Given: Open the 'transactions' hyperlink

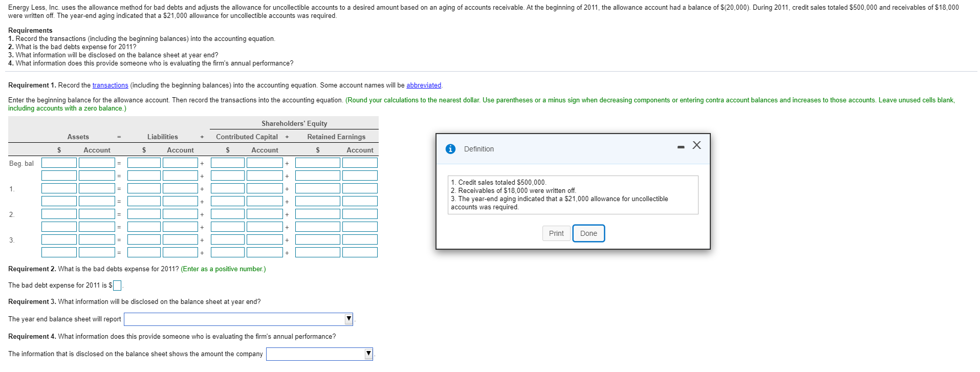Looking at the screenshot, I should point(110,85).
